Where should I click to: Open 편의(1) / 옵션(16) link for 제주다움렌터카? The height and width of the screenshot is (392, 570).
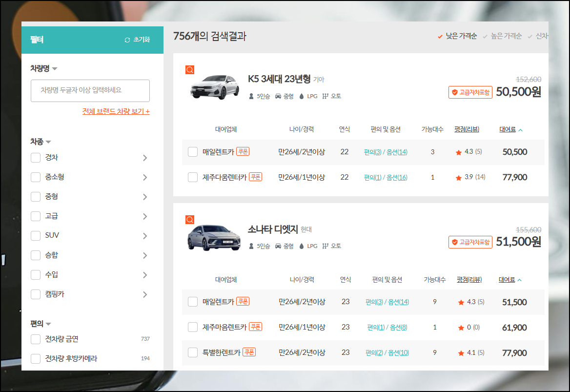(x=386, y=178)
